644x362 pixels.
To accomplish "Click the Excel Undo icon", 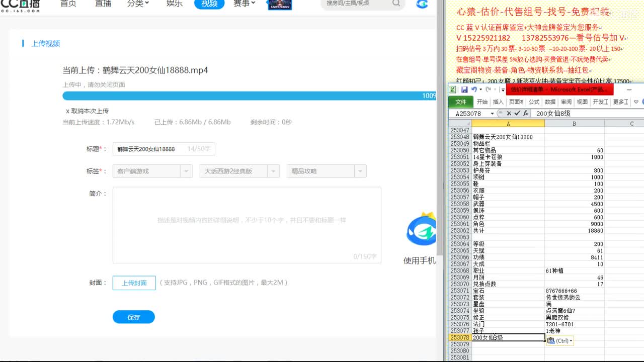I will tap(474, 89).
